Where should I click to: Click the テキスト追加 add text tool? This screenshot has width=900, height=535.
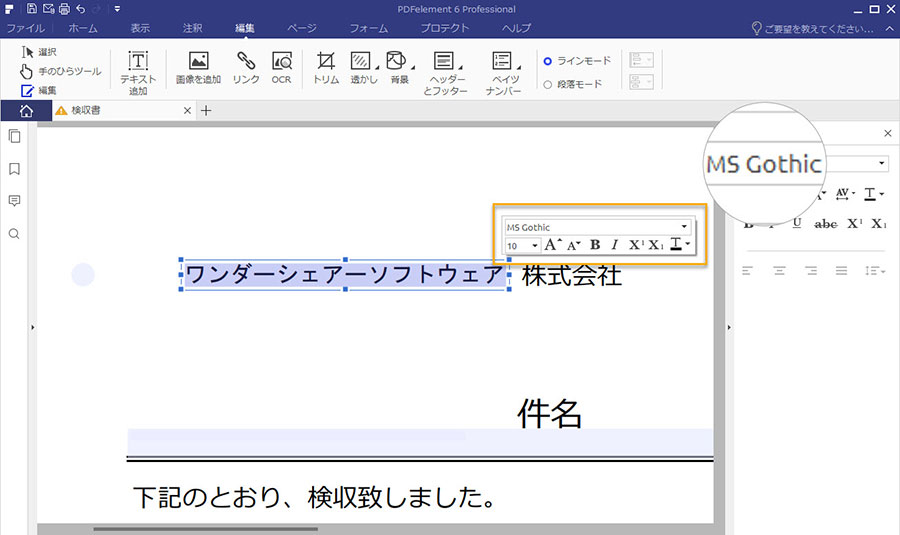tap(138, 72)
